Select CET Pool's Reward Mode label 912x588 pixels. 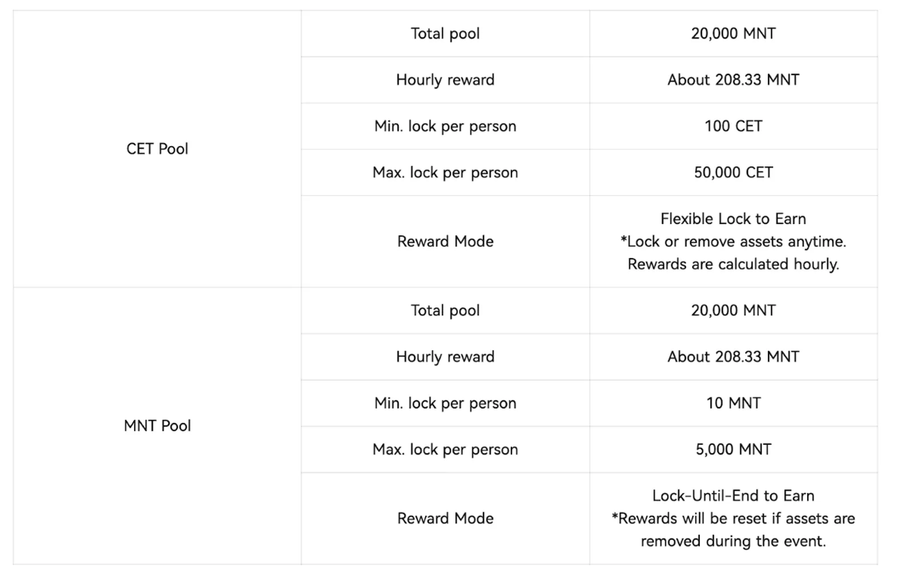445,242
